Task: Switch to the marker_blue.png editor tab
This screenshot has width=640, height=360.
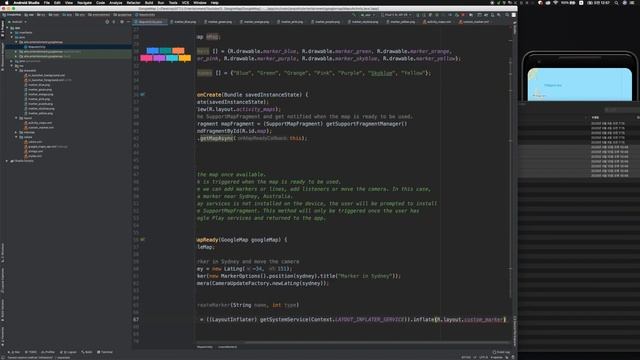Action: pyautogui.click(x=184, y=22)
